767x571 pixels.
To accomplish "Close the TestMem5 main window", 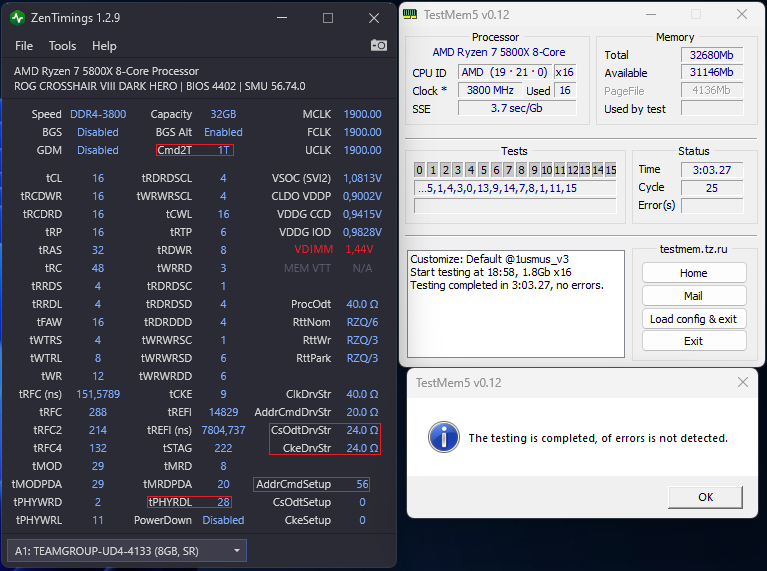I will pos(742,15).
